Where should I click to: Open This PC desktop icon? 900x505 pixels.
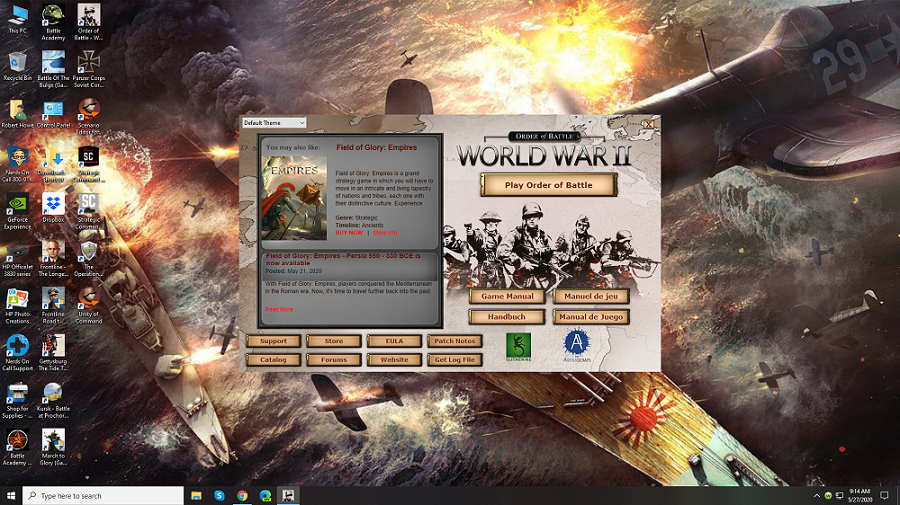(x=18, y=20)
